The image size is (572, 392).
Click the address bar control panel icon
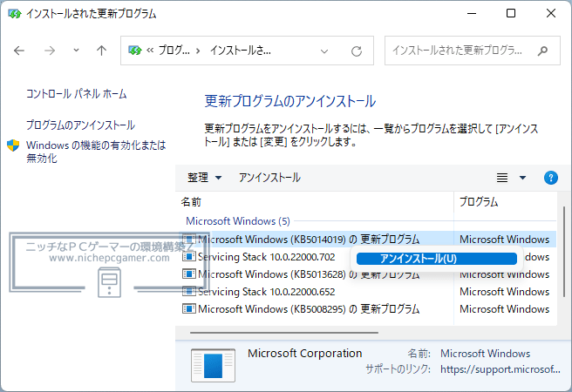134,51
